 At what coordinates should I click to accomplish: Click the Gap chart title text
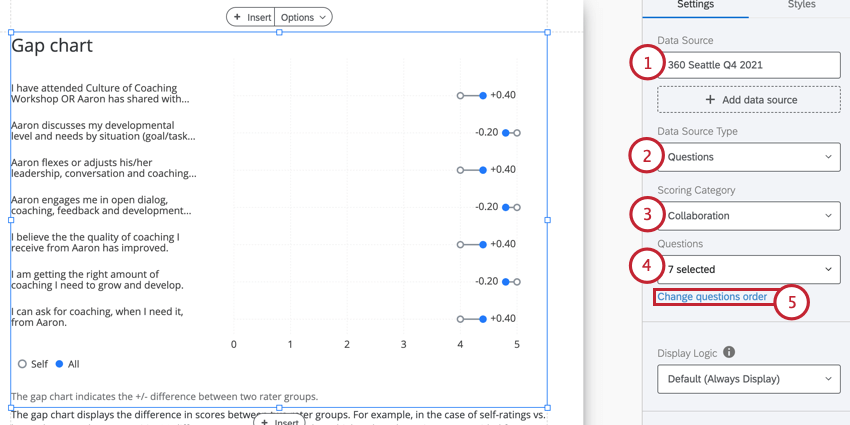(x=52, y=46)
